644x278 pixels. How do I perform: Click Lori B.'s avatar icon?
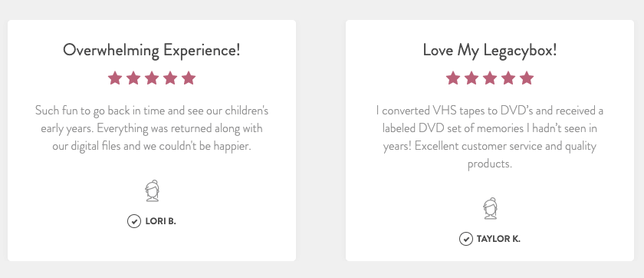tap(152, 190)
